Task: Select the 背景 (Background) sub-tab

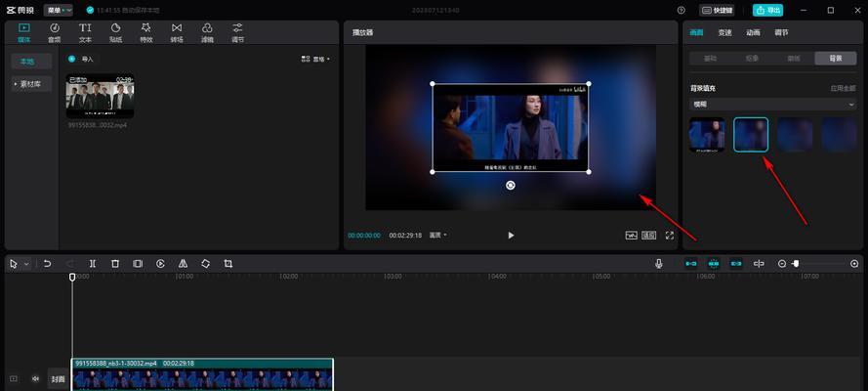Action: pyautogui.click(x=836, y=58)
